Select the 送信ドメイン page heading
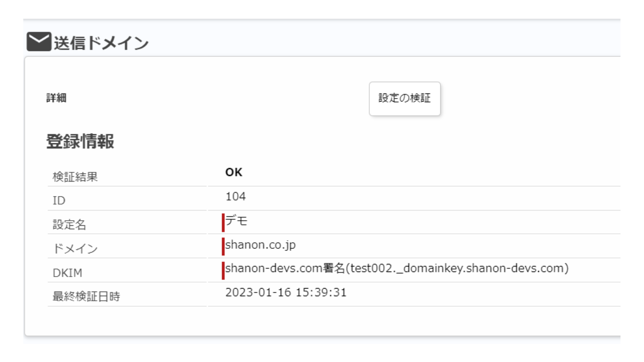The height and width of the screenshot is (362, 644). [x=101, y=44]
